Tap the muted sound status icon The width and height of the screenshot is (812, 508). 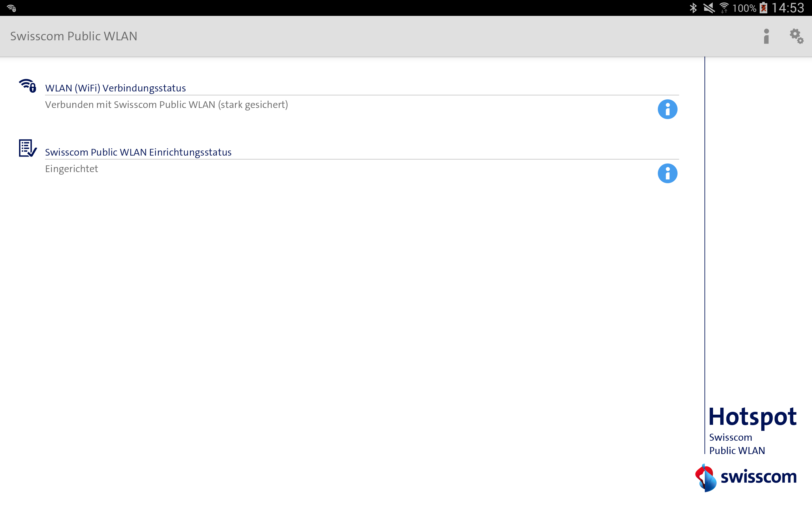[709, 8]
